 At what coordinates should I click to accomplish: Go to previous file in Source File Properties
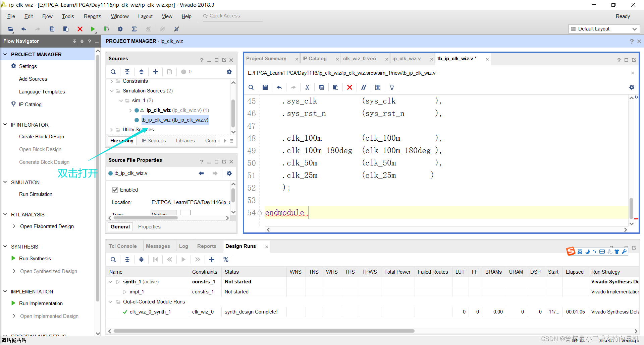tap(201, 173)
